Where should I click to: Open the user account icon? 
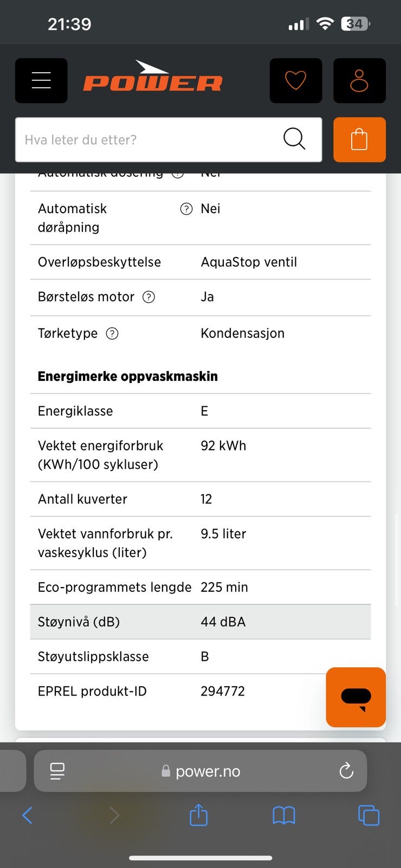click(359, 80)
